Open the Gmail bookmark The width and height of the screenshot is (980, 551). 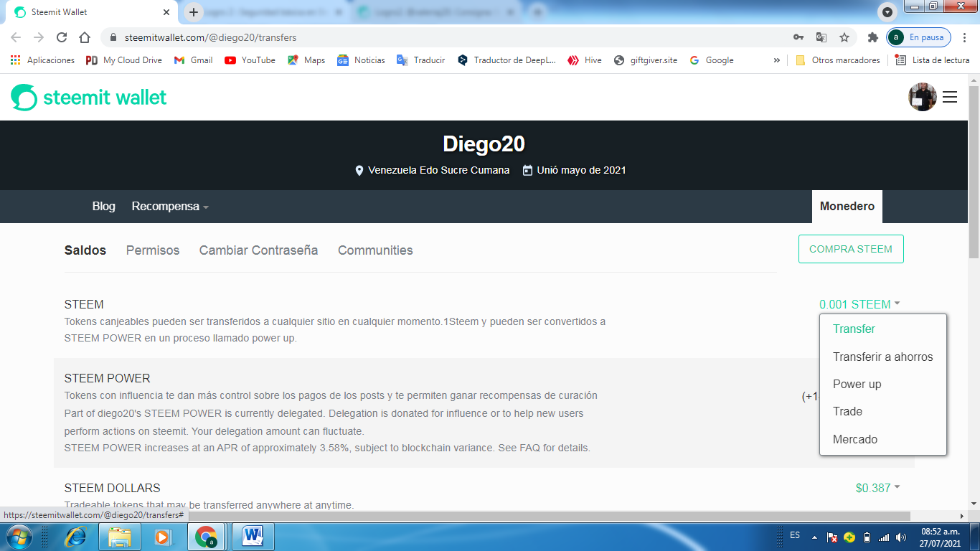193,60
